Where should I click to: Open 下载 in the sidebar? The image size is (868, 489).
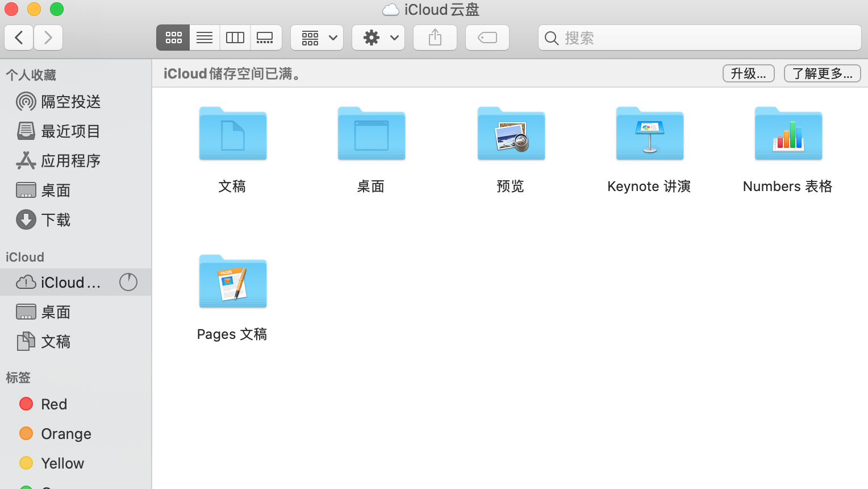point(55,220)
